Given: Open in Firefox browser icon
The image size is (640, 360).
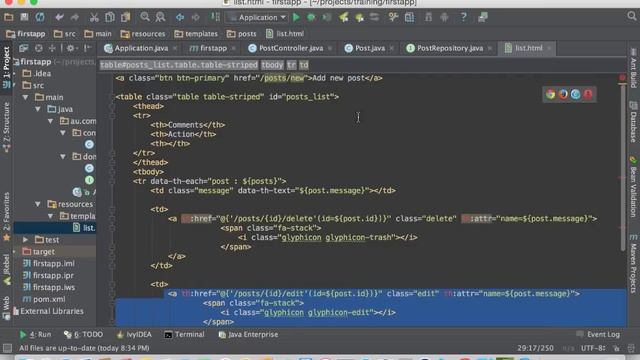Looking at the screenshot, I should (563, 95).
